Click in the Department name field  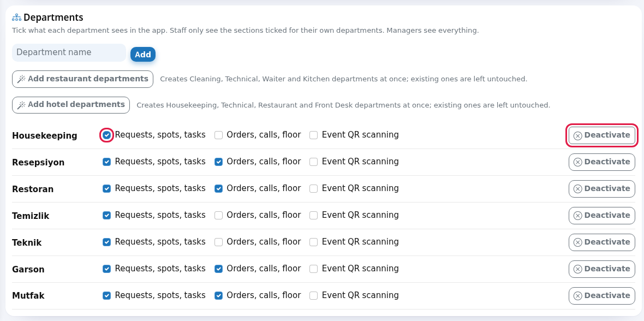pyautogui.click(x=69, y=52)
